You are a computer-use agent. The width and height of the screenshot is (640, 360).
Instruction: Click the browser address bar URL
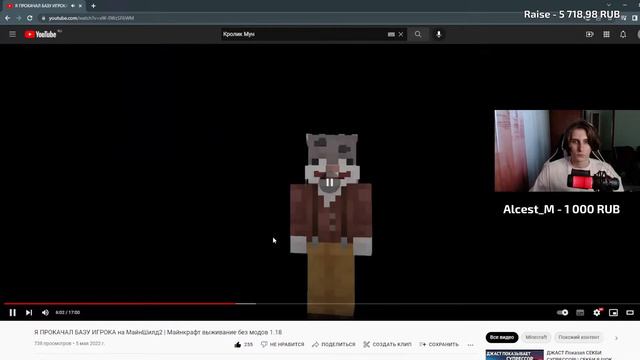tap(91, 18)
